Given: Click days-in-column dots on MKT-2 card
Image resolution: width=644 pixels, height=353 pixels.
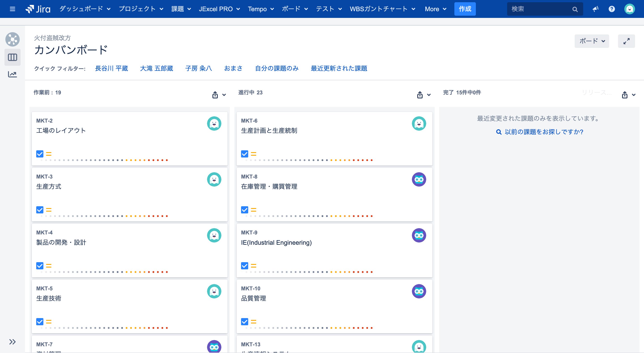Looking at the screenshot, I should (104, 160).
